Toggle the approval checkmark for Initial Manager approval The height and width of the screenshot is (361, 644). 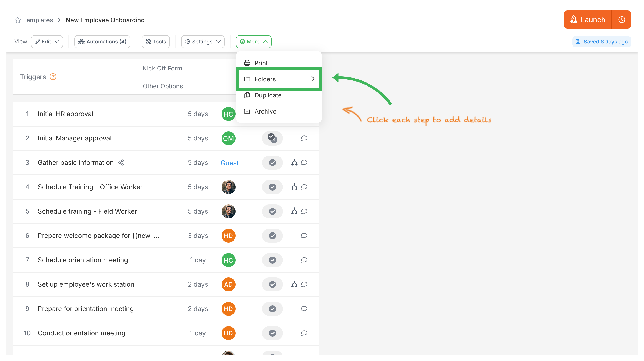[x=272, y=138]
